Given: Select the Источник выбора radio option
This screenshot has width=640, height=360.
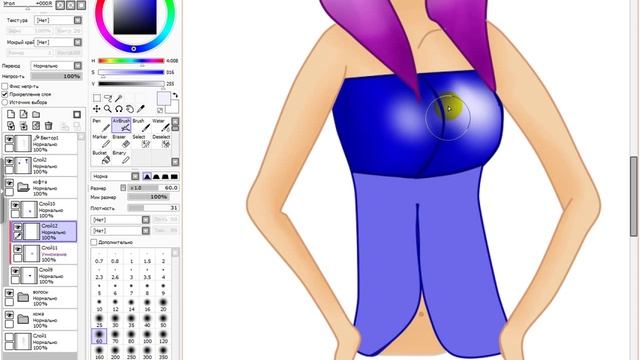Looking at the screenshot, I should (x=4, y=102).
